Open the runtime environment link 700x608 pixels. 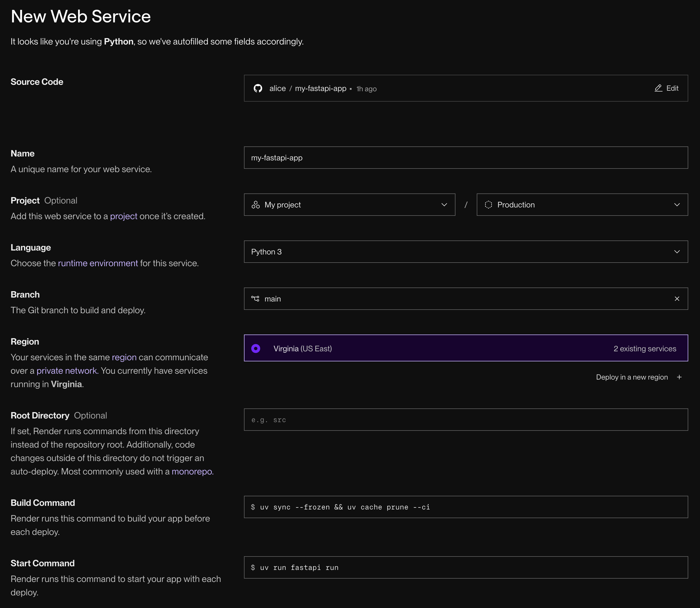coord(98,263)
